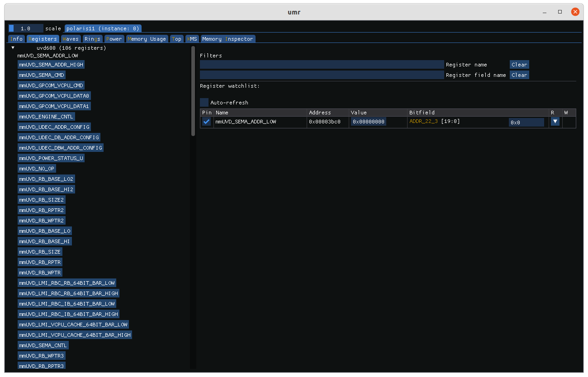Viewport: 588px width, 377px height.
Task: Select the polaris11 instance tab
Action: [x=103, y=28]
